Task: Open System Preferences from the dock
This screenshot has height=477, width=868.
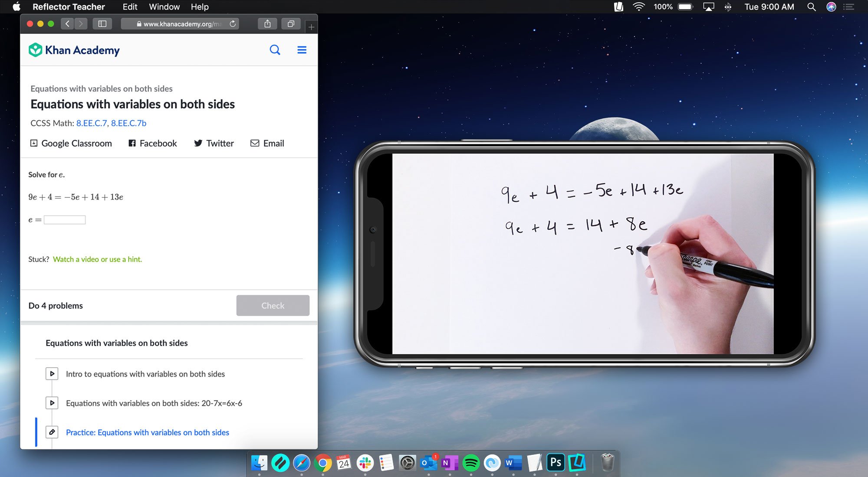Action: tap(407, 463)
